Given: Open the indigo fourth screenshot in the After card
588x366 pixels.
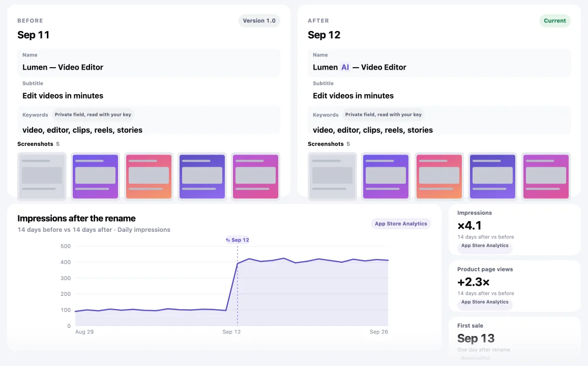Looking at the screenshot, I should click(x=493, y=176).
